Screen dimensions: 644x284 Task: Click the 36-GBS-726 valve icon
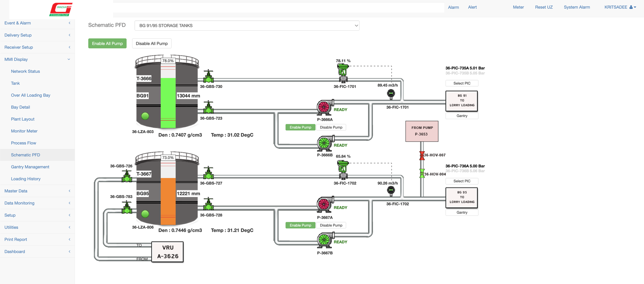tap(127, 176)
